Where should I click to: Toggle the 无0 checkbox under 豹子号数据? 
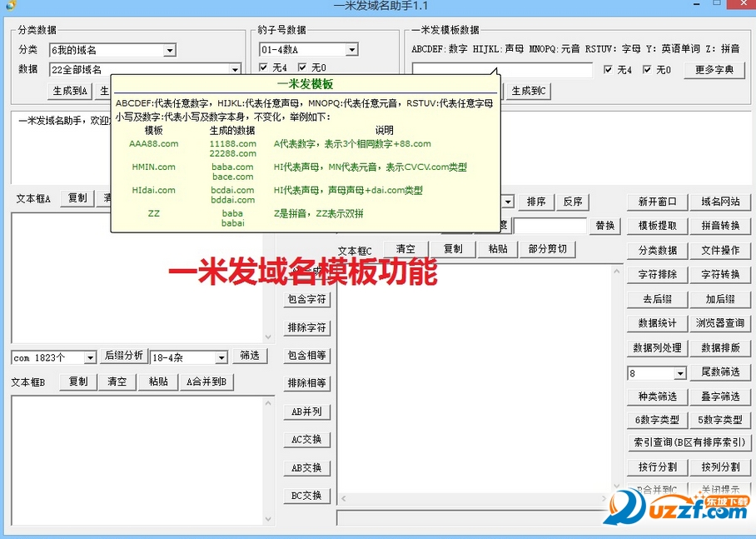303,68
